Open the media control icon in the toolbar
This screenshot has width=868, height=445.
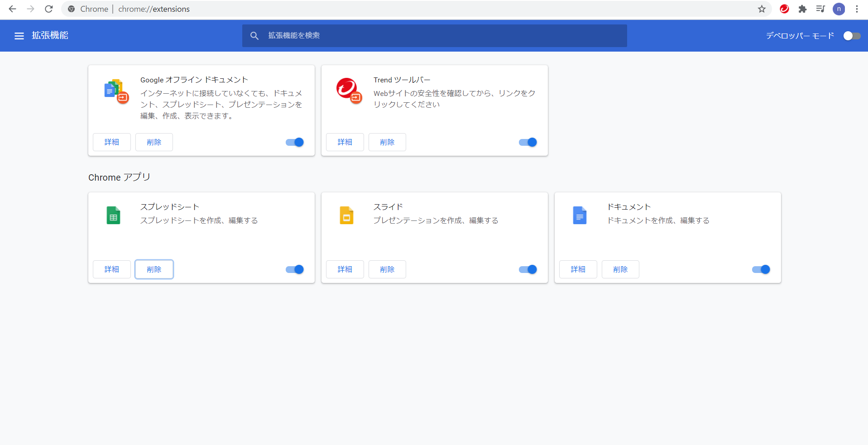click(820, 9)
